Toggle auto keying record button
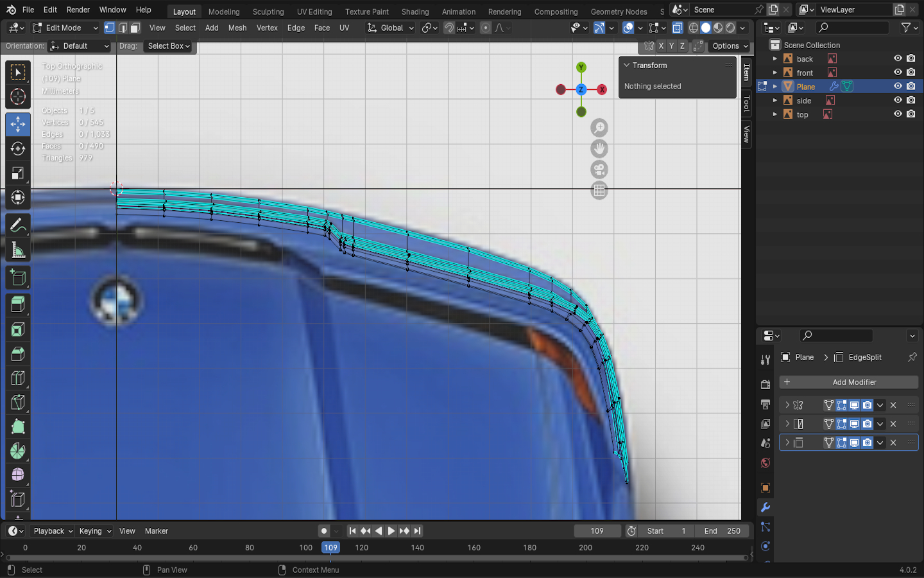The image size is (924, 578). point(324,531)
